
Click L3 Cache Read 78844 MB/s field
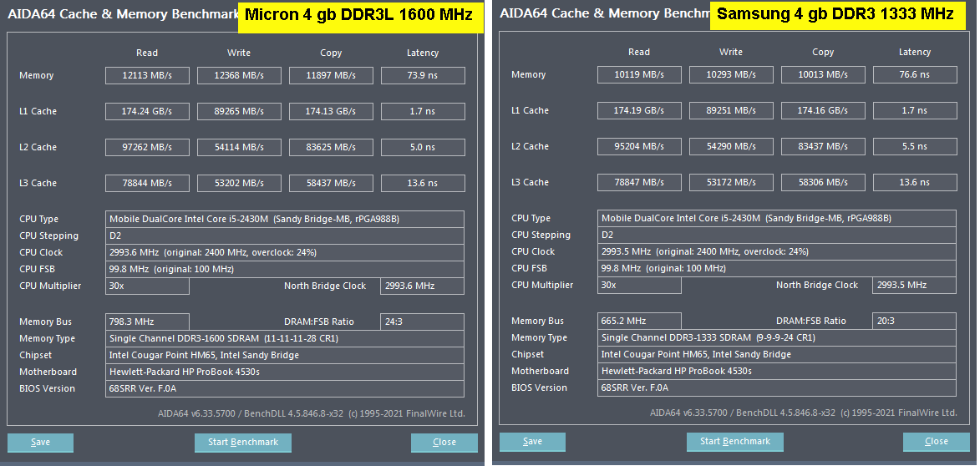tap(148, 184)
